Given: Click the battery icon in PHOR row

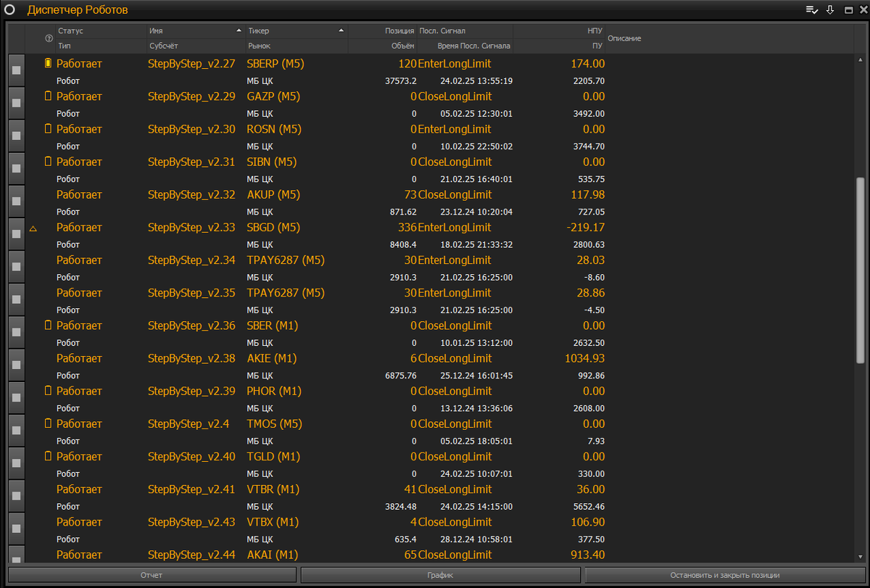Looking at the screenshot, I should 49,390.
